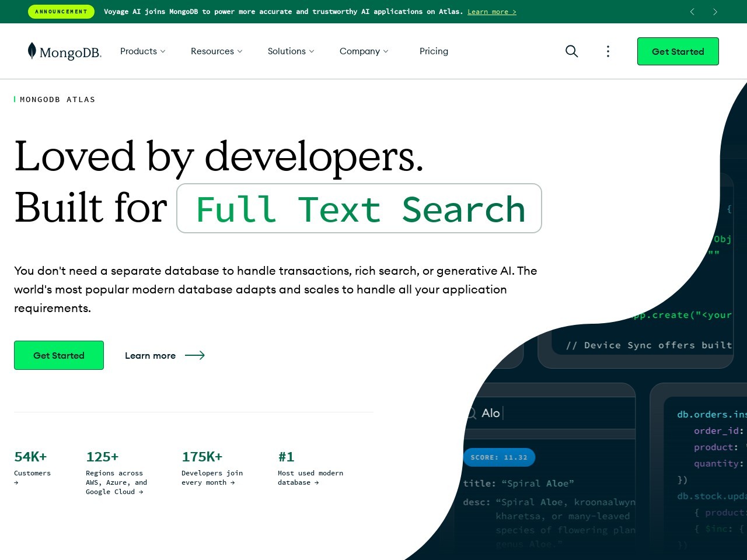The height and width of the screenshot is (560, 747).
Task: Open the Pricing page
Action: [434, 51]
